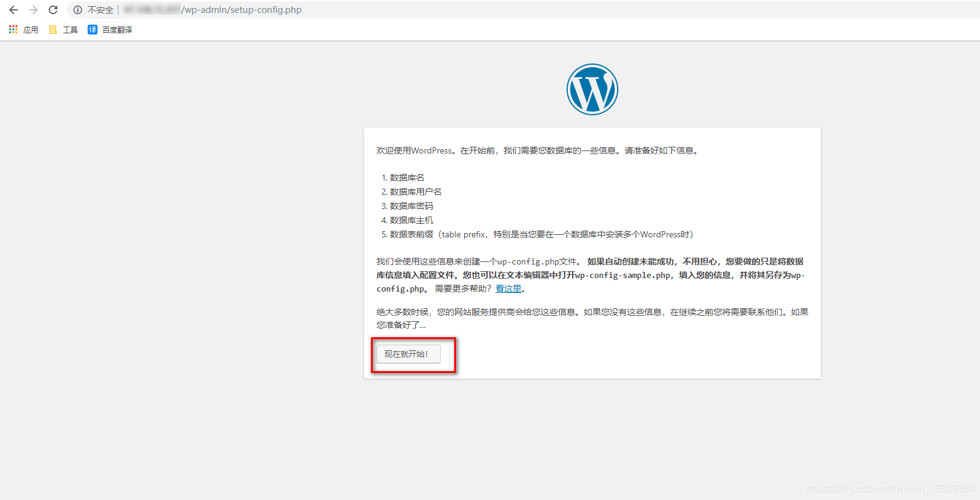Open the site info (不安全) icon

[78, 10]
